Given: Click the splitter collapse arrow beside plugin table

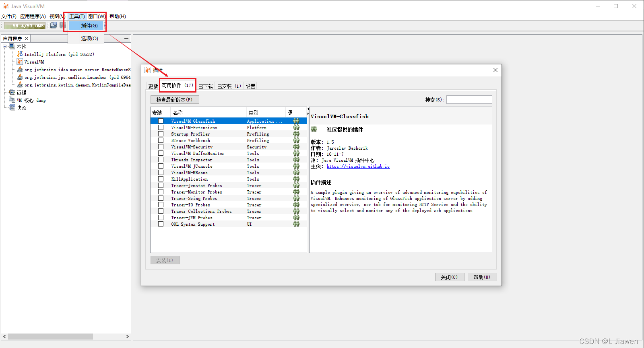Looking at the screenshot, I should (x=308, y=109).
